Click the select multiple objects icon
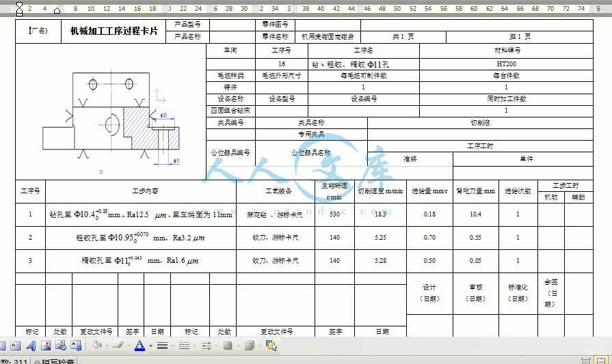The height and width of the screenshot is (364, 612). [x=271, y=346]
